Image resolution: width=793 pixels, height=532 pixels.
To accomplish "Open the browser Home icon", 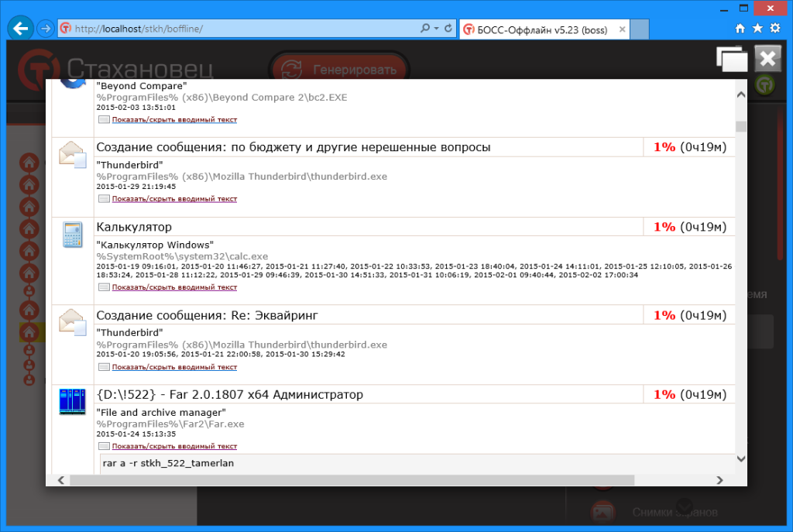I will (740, 29).
